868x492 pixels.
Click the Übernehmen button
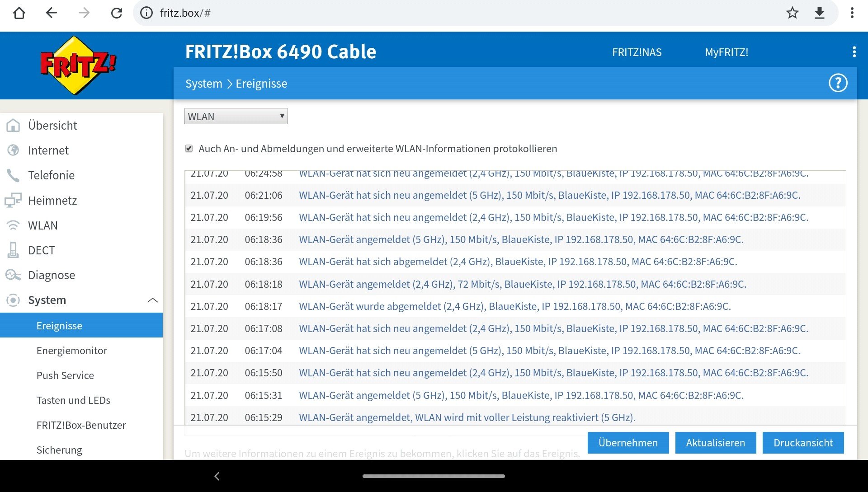coord(628,442)
